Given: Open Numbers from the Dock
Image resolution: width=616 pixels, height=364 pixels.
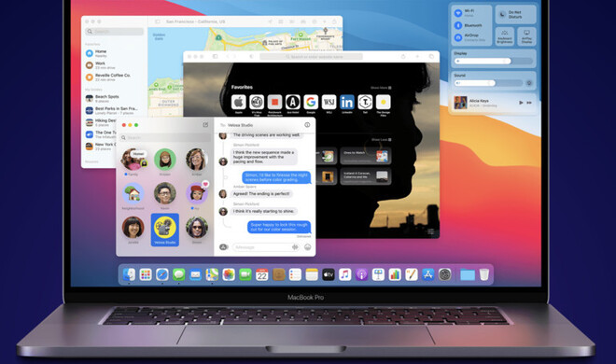Looking at the screenshot, I should (x=395, y=274).
